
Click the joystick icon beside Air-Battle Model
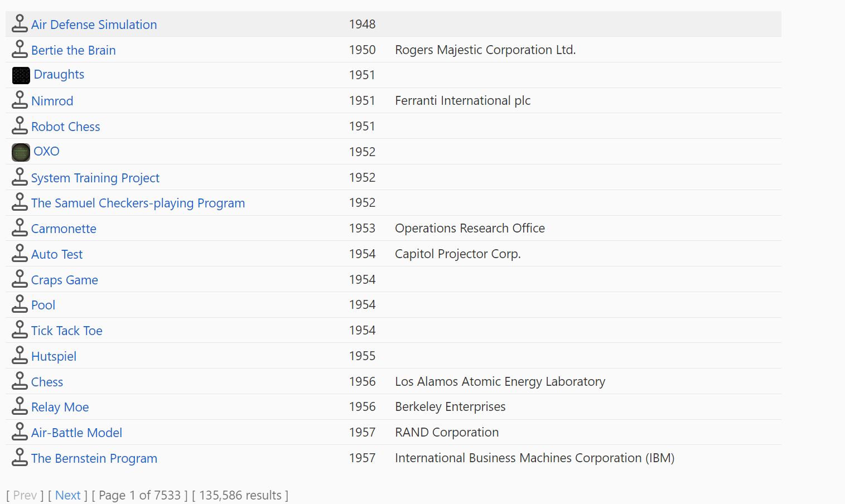click(x=20, y=432)
